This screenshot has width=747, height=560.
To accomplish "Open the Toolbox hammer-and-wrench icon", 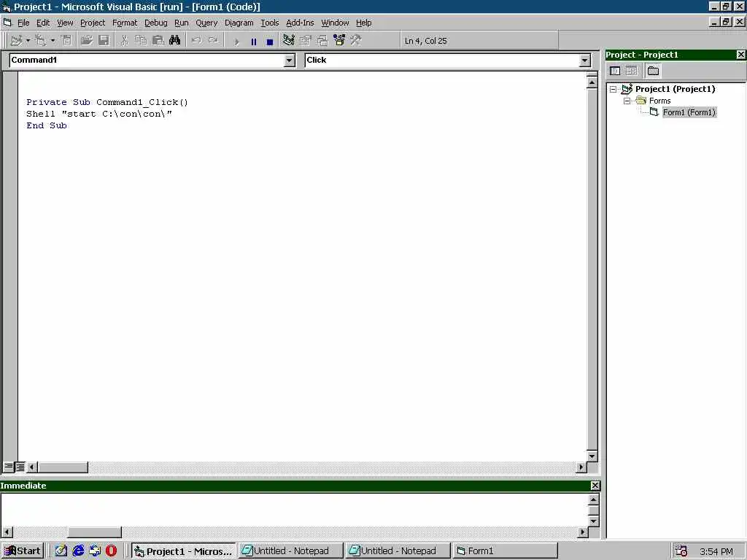I will (x=356, y=41).
